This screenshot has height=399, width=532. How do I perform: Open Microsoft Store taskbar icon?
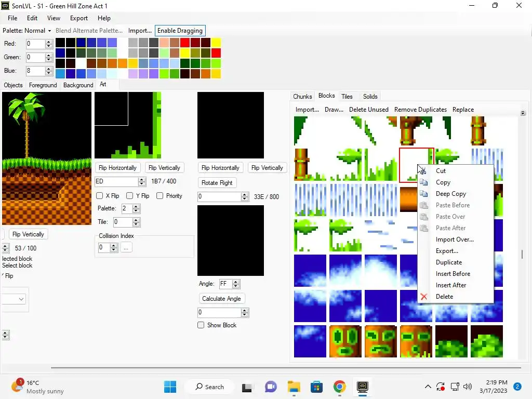click(316, 387)
